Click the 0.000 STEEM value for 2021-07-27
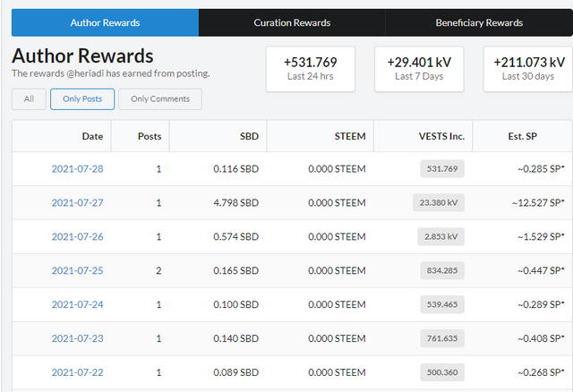The height and width of the screenshot is (392, 573). tap(337, 203)
